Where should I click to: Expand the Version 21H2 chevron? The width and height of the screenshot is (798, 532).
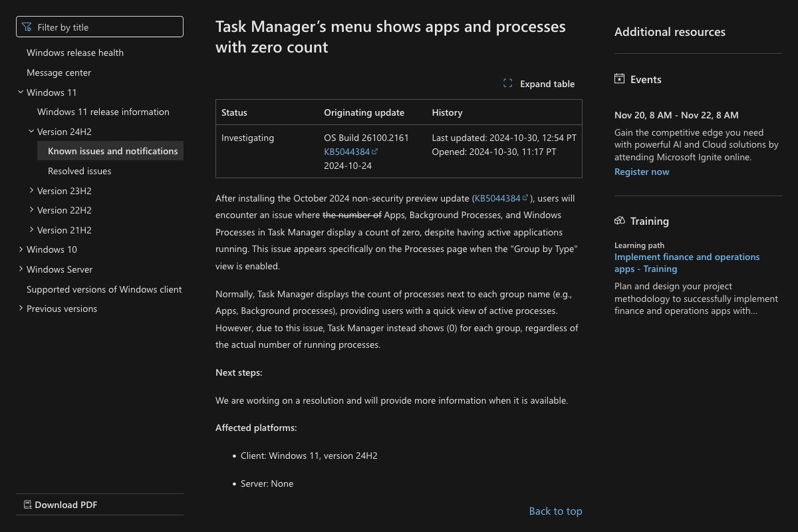click(x=31, y=230)
